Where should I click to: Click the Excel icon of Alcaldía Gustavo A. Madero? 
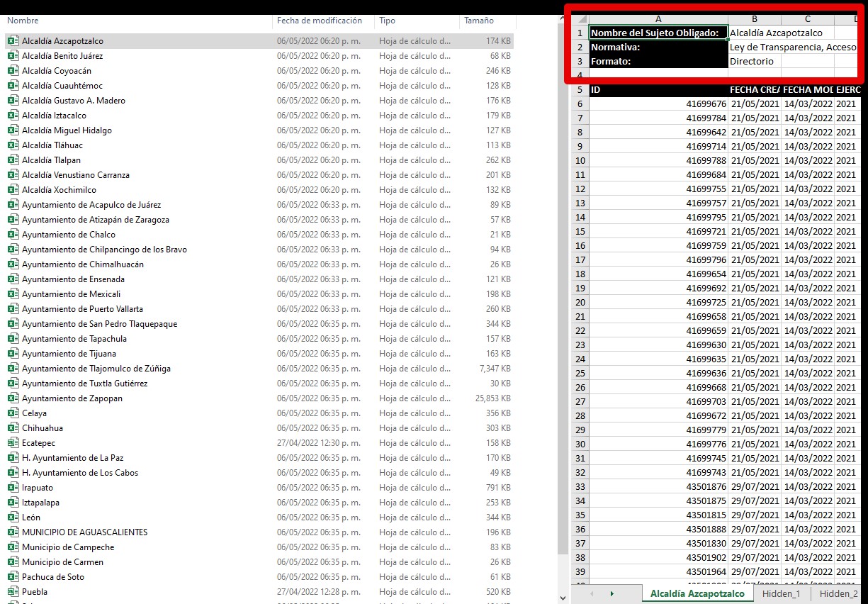pyautogui.click(x=13, y=101)
